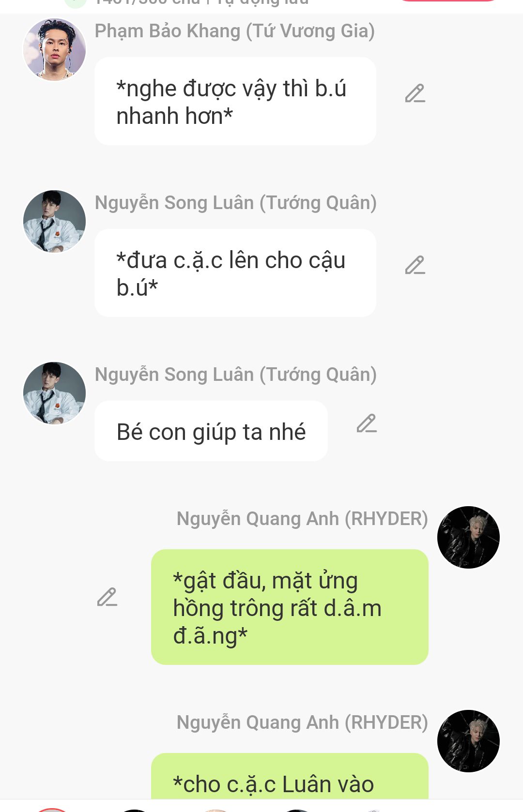Tap the Nguyễn Song Luân name above the "lên cho cậu" bubble
Image resolution: width=523 pixels, height=812 pixels.
[x=235, y=203]
